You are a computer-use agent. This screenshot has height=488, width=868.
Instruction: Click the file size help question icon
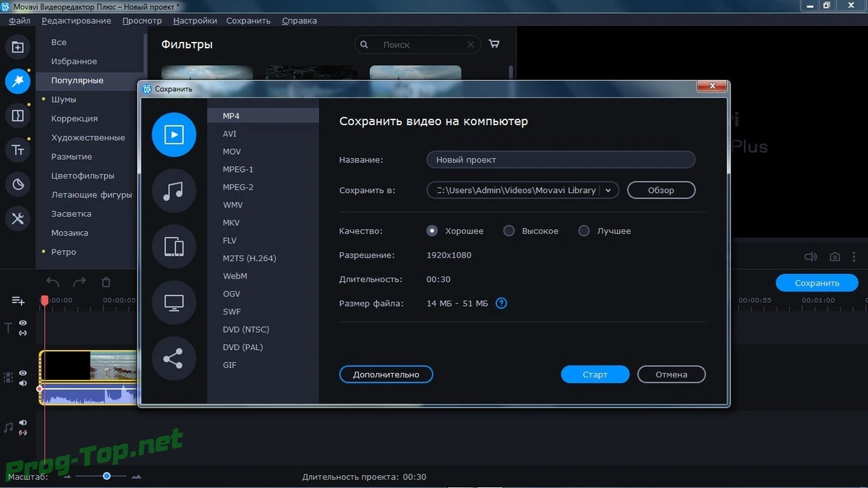point(501,304)
